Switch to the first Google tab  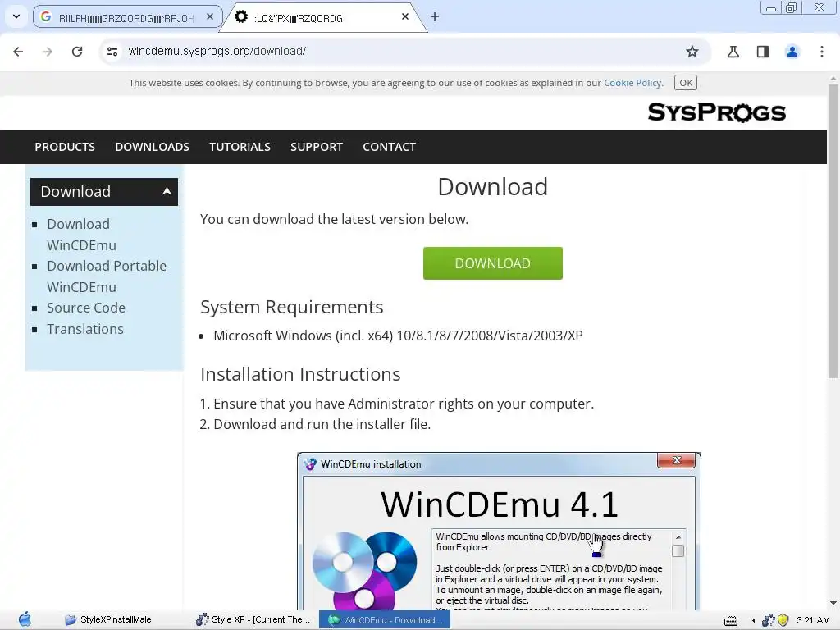coord(127,17)
